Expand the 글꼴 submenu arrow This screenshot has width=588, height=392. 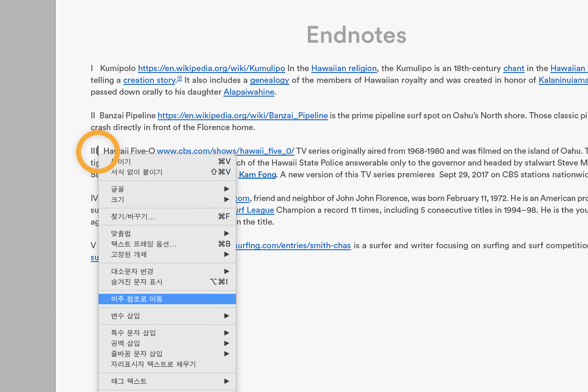(x=226, y=189)
